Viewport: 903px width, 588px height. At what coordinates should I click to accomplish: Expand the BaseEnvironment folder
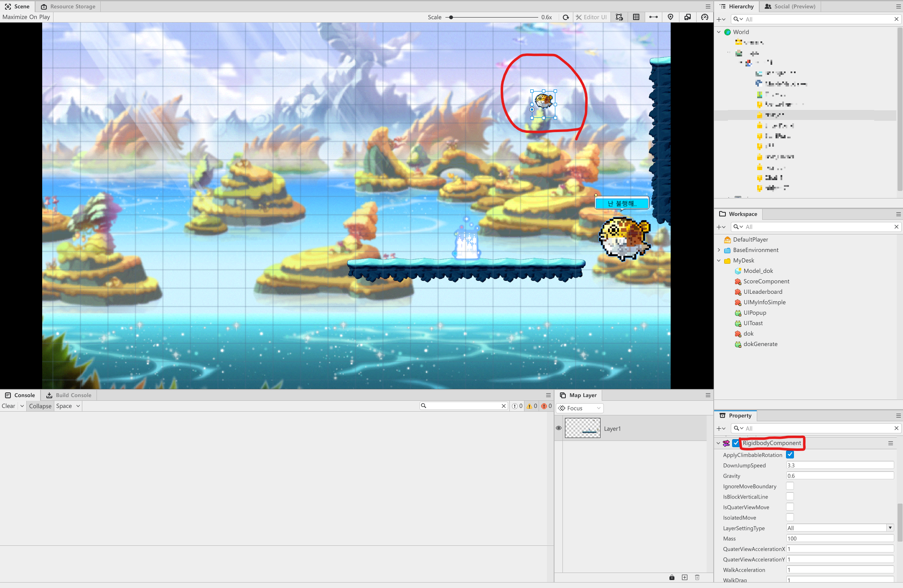pyautogui.click(x=719, y=250)
